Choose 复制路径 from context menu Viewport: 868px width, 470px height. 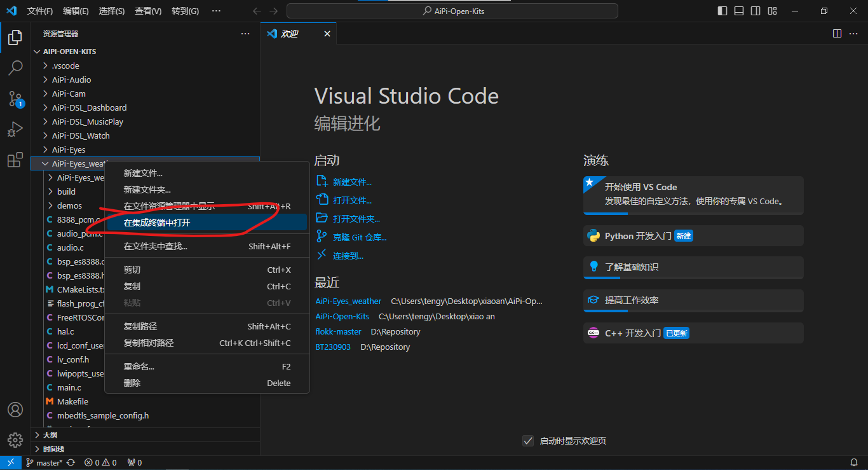click(x=207, y=326)
